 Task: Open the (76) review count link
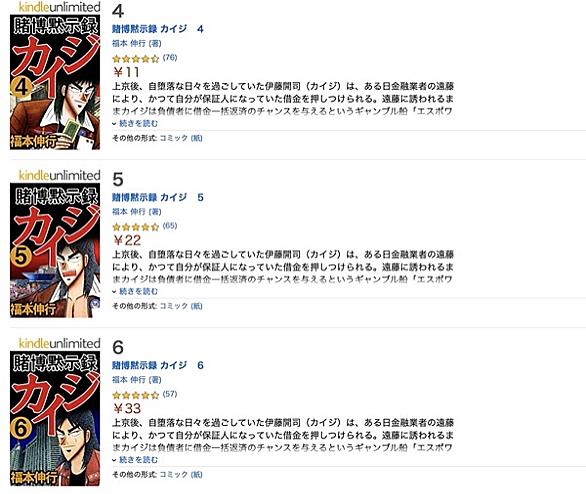170,58
